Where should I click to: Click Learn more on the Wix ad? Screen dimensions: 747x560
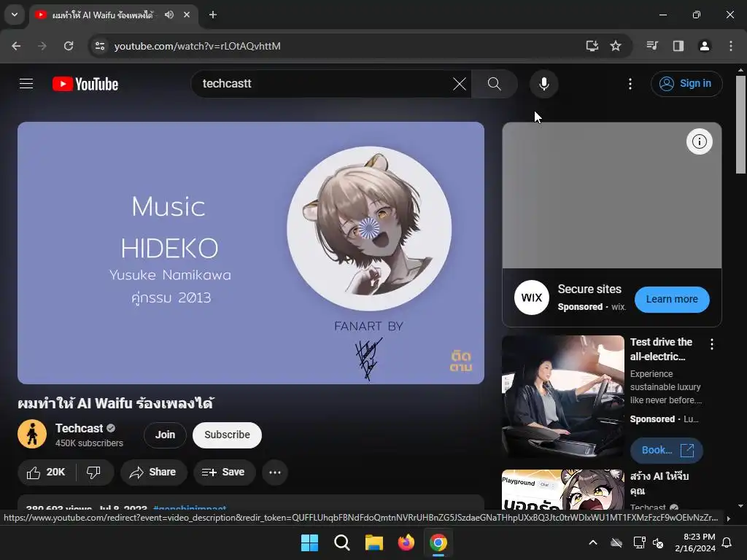(672, 300)
